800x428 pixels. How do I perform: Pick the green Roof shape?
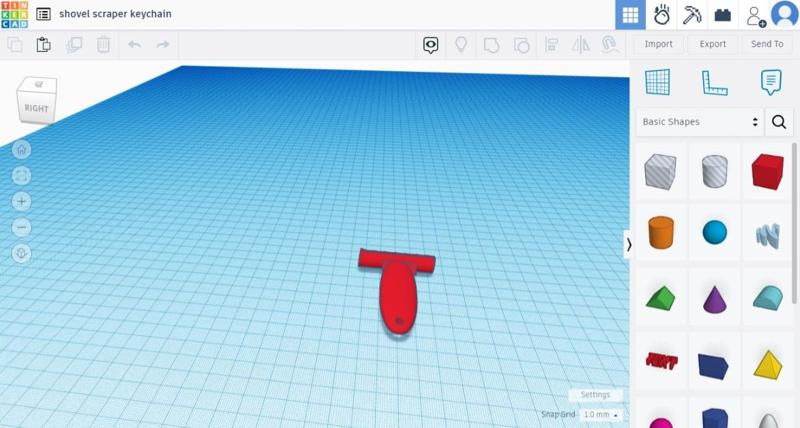pos(660,298)
